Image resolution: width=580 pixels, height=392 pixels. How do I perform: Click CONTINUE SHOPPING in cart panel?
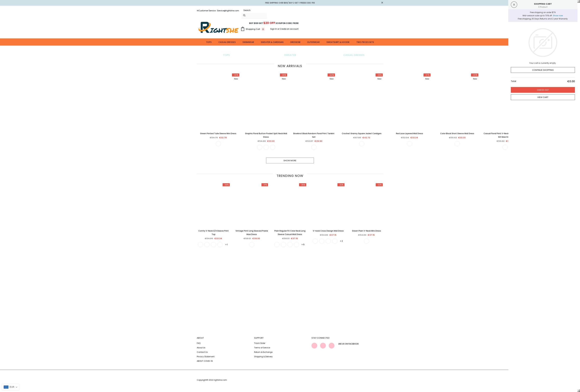click(x=543, y=70)
